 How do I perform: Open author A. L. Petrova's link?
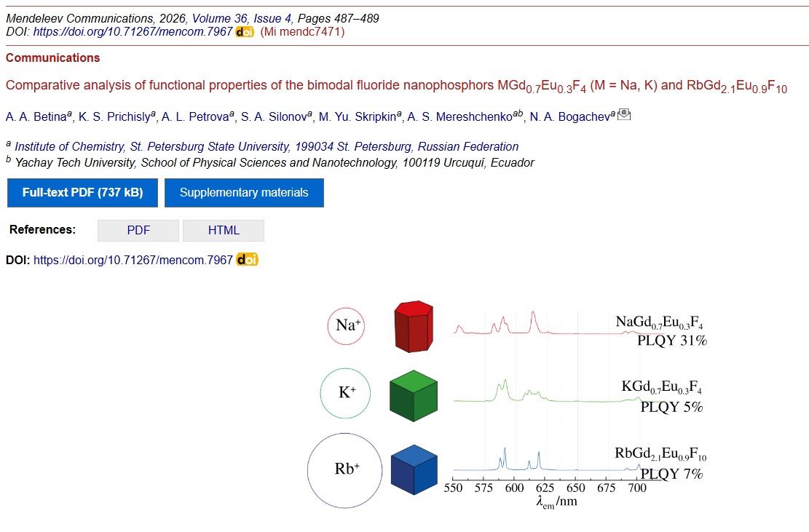pyautogui.click(x=196, y=117)
